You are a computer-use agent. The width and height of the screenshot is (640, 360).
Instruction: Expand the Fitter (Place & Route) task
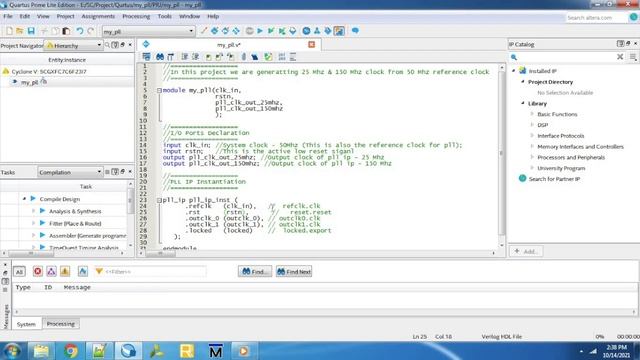coord(33,223)
